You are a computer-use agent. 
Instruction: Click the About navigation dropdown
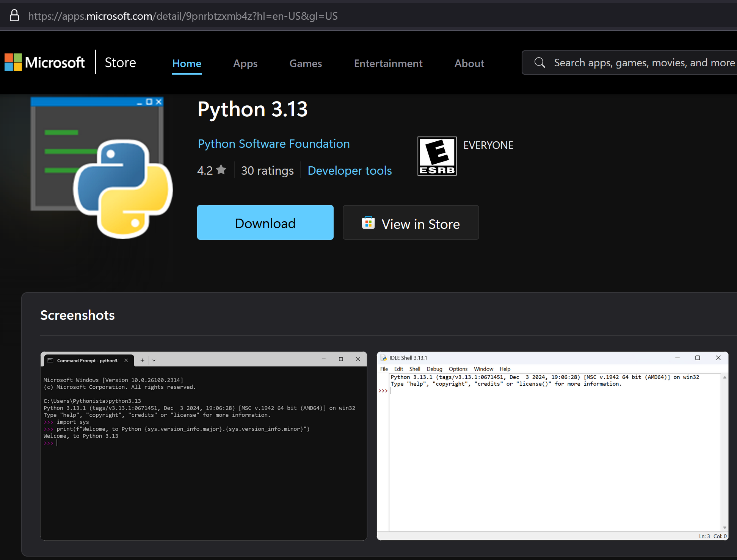pos(469,64)
